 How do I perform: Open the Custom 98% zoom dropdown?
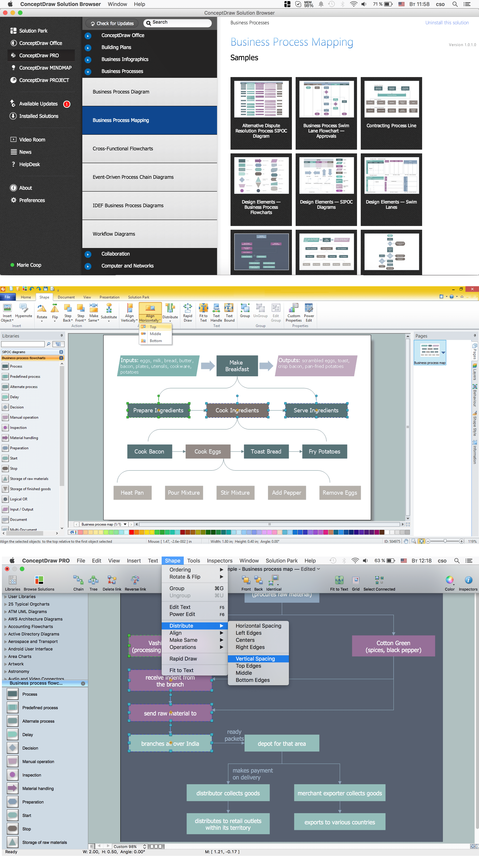[x=130, y=846]
